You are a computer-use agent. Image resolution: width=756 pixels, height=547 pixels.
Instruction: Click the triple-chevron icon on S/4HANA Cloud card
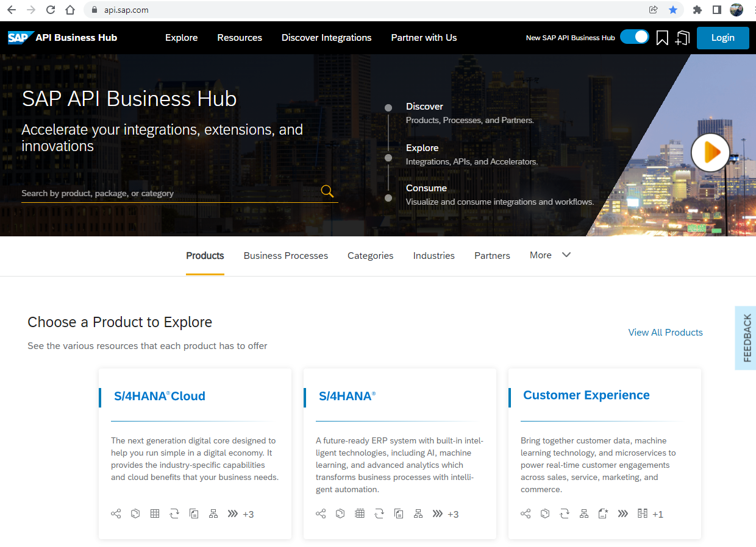click(x=232, y=513)
